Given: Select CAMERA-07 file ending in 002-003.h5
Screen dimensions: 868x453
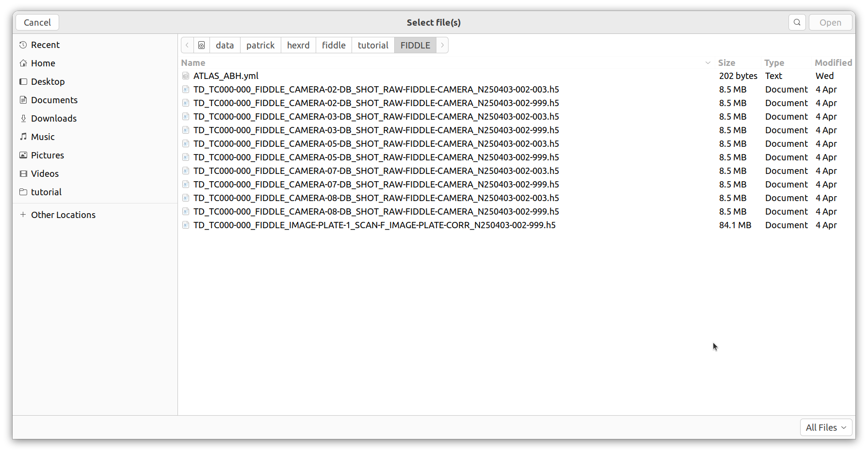Looking at the screenshot, I should (376, 171).
